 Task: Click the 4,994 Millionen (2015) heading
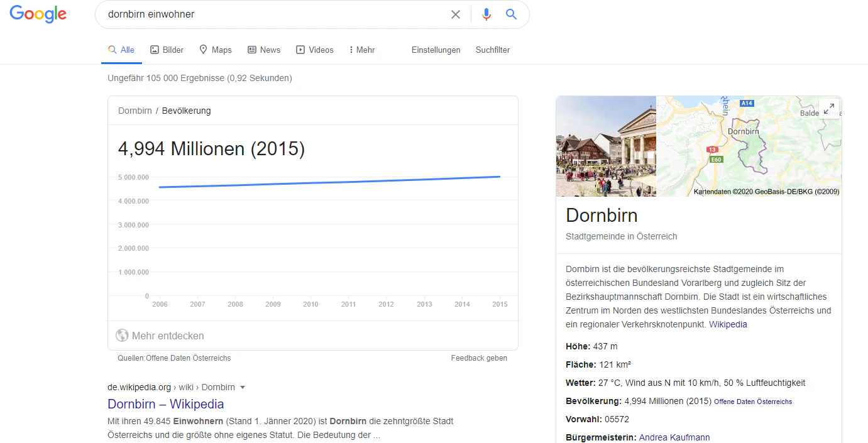211,149
